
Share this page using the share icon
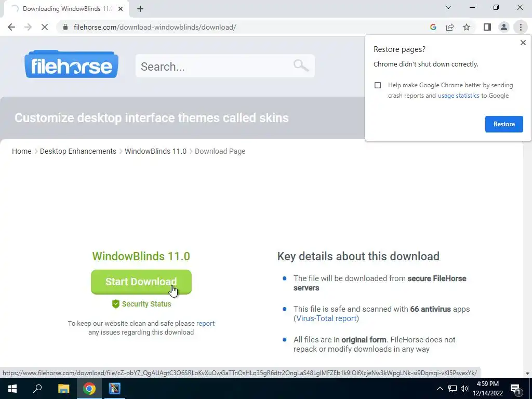point(450,27)
